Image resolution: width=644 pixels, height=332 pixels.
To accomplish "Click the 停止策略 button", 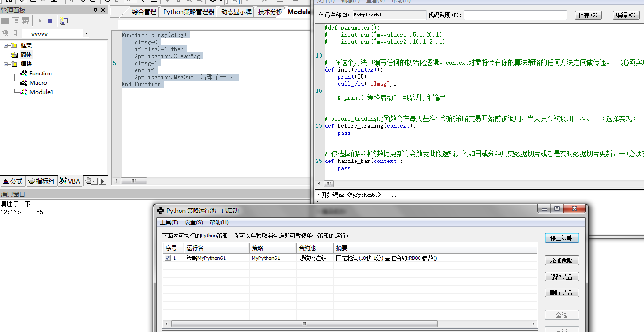I will point(562,238).
